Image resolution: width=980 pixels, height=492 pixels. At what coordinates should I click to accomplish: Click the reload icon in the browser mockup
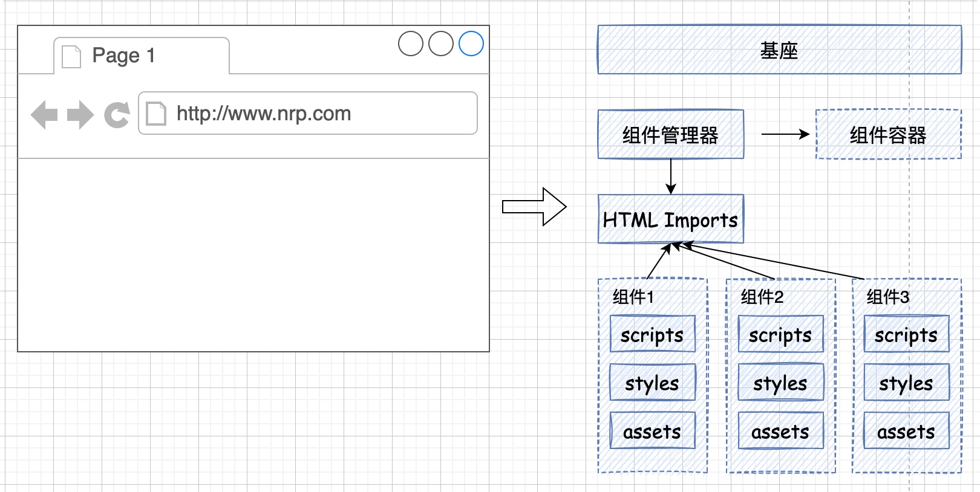117,114
